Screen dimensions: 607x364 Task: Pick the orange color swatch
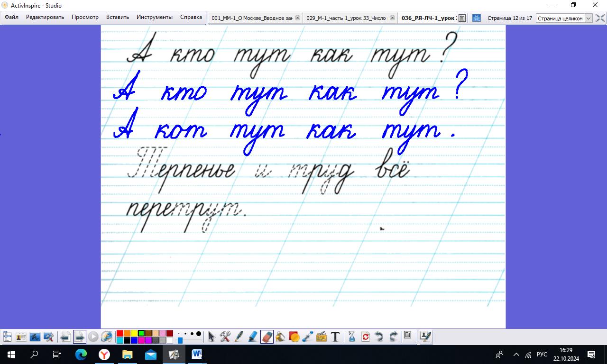pyautogui.click(x=127, y=333)
